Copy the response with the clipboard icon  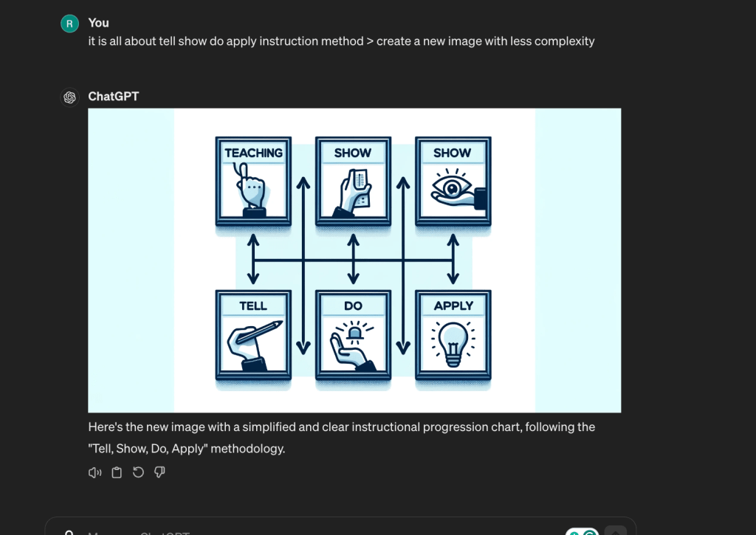point(117,472)
